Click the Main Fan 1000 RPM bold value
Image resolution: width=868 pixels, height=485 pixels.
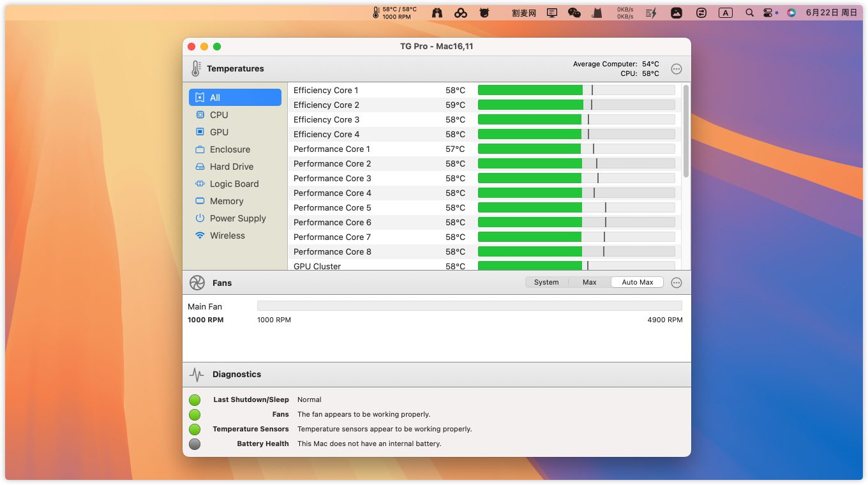point(206,320)
